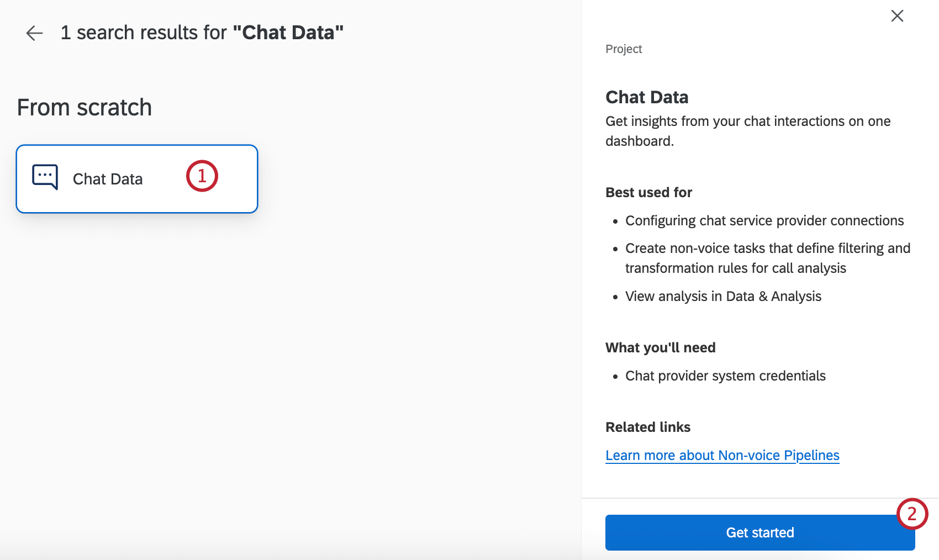Screen dimensions: 939x560
Task: Click the Chat provider system credentials bullet
Action: pyautogui.click(x=725, y=376)
